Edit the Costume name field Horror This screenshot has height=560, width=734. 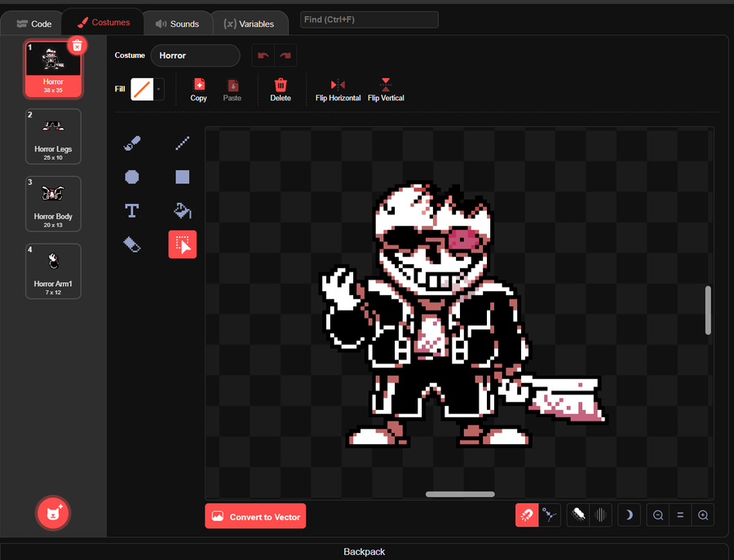click(195, 55)
